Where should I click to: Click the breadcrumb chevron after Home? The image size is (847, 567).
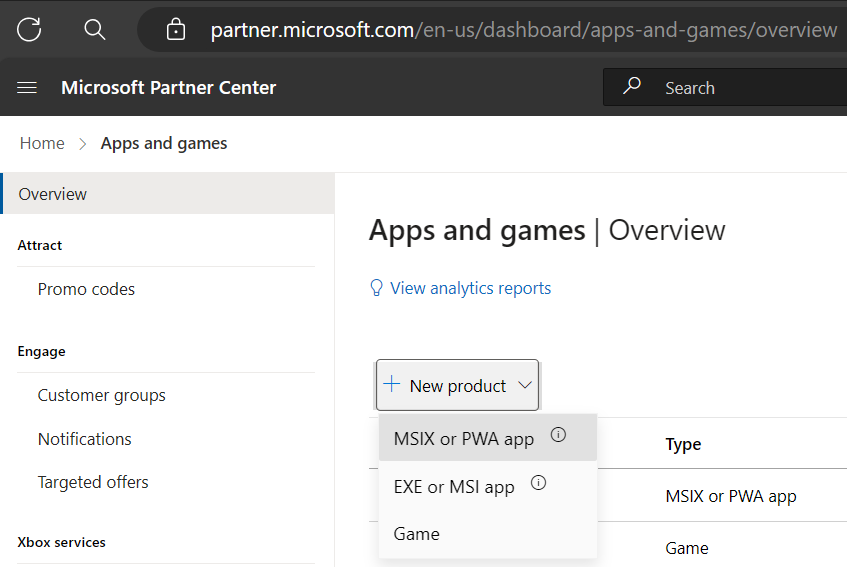tap(83, 144)
